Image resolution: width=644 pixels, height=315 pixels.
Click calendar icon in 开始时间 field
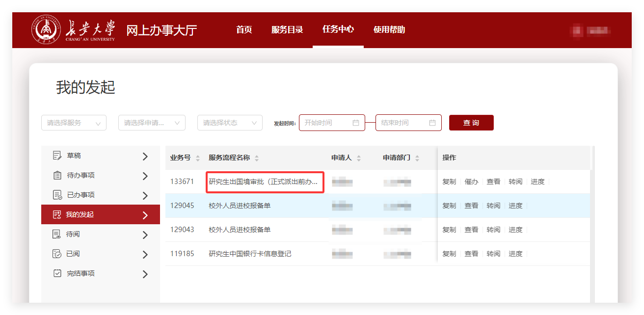pyautogui.click(x=356, y=123)
